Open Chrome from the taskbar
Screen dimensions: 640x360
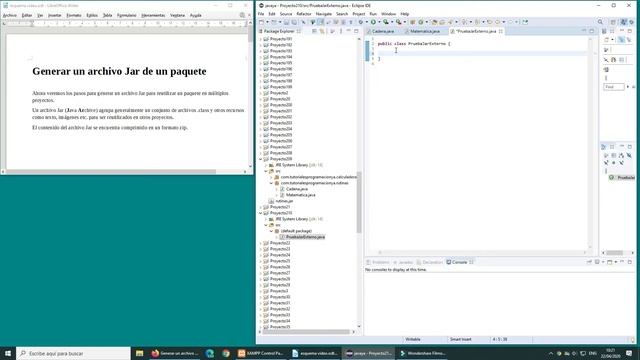pyautogui.click(x=226, y=353)
